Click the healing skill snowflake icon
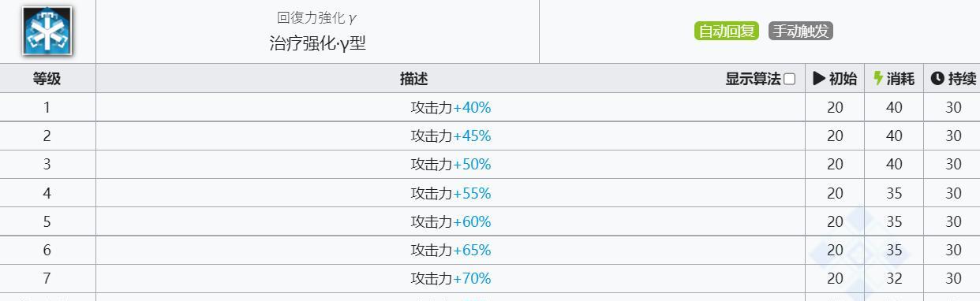 [x=47, y=32]
